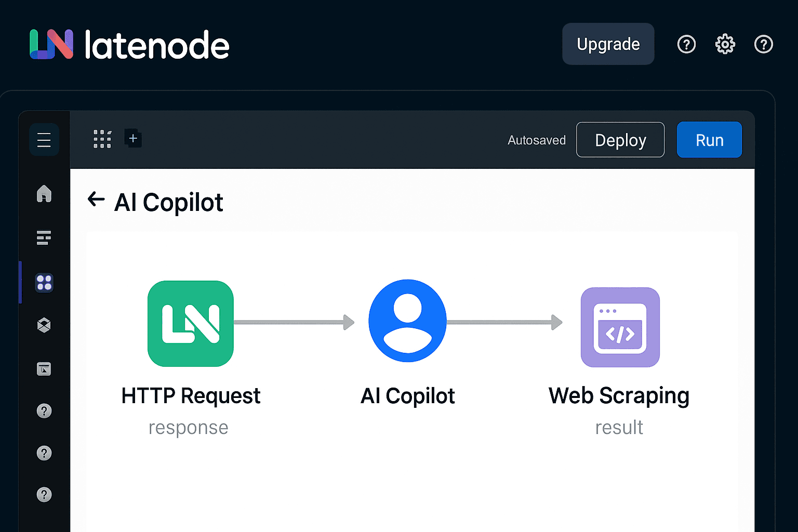Click the window-panel icon in the sidebar
Screen dimensions: 798x532
pos(44,369)
